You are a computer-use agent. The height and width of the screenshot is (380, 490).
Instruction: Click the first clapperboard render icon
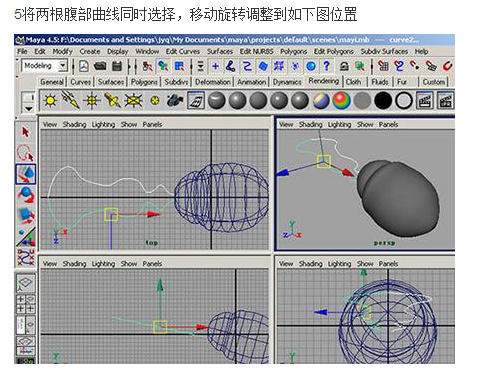(x=425, y=101)
